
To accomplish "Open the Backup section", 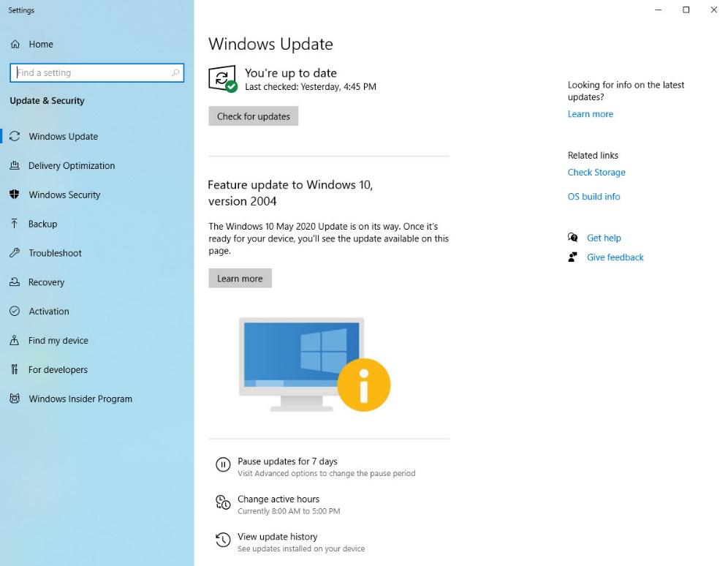I will [42, 224].
